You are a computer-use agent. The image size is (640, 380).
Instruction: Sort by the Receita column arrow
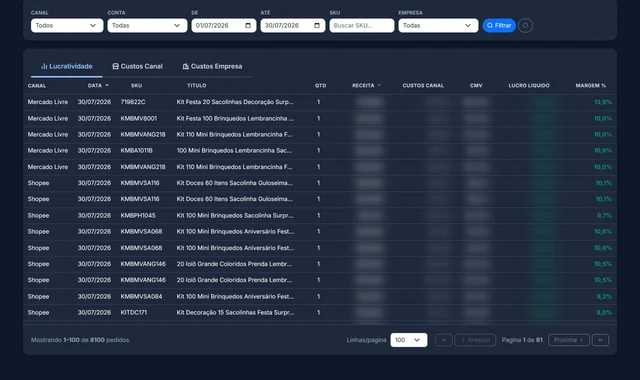[379, 85]
